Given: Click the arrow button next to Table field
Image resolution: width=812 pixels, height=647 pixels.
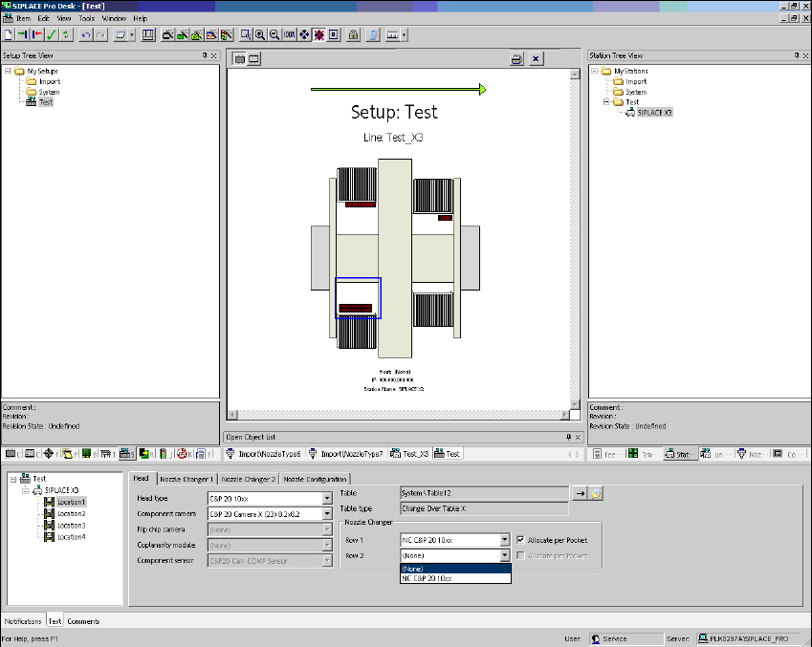Looking at the screenshot, I should [x=579, y=493].
